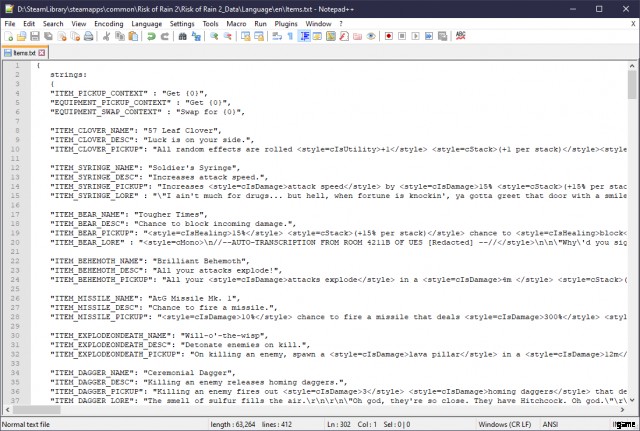Open the Encoding menu

(x=109, y=22)
